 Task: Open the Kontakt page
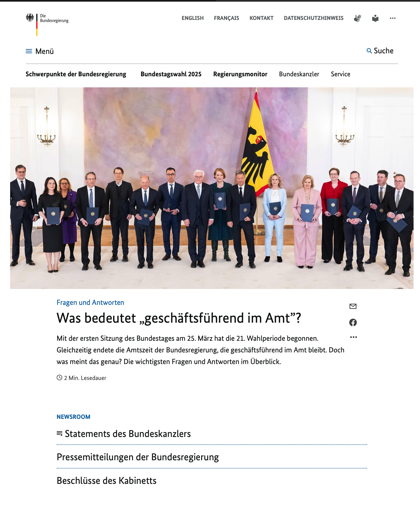point(262,18)
